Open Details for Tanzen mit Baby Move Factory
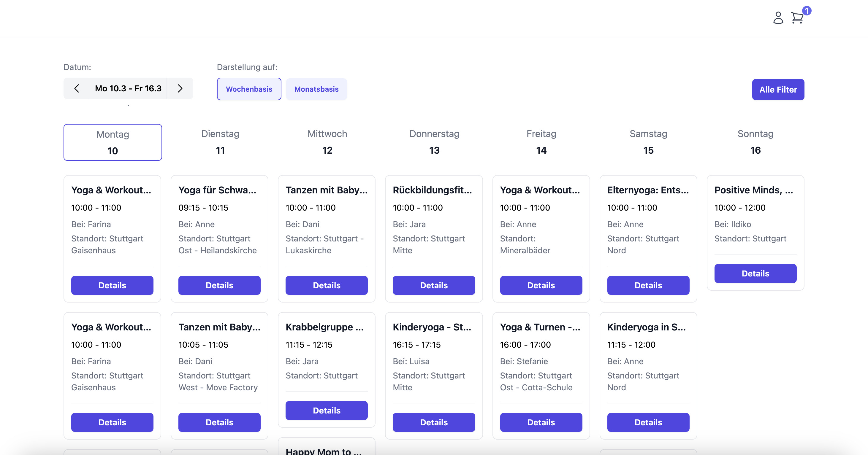Image resolution: width=868 pixels, height=455 pixels. coord(219,422)
